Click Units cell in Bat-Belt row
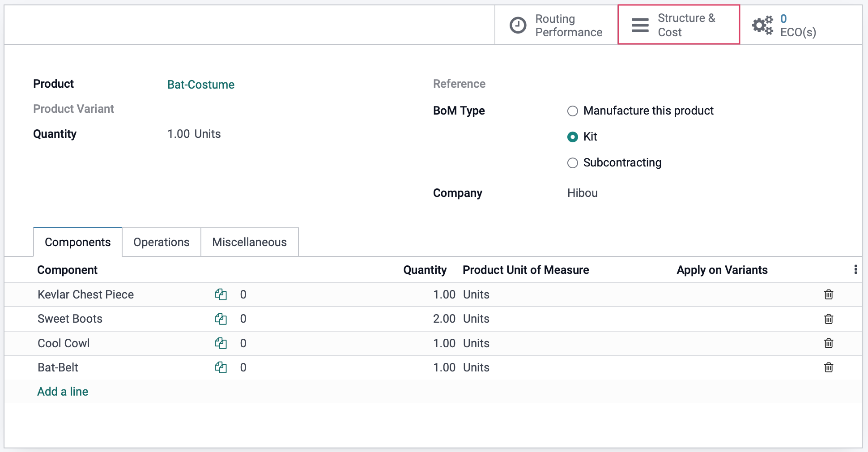The height and width of the screenshot is (452, 868). [476, 367]
